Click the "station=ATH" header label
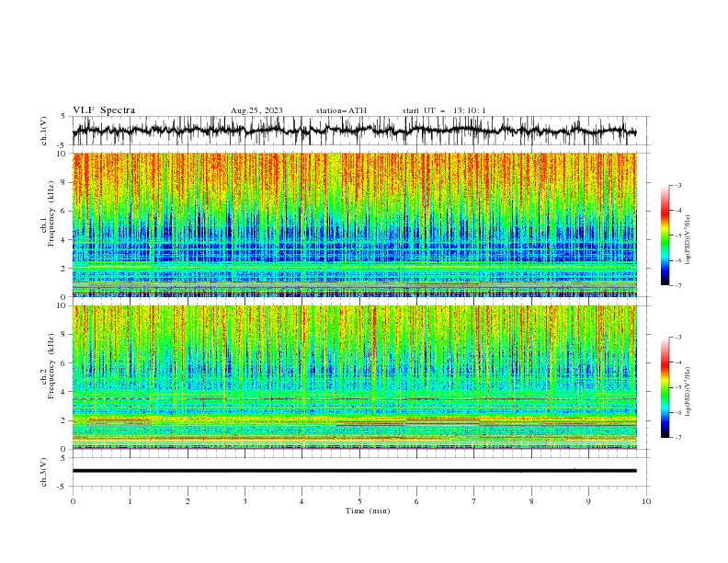 (x=341, y=110)
